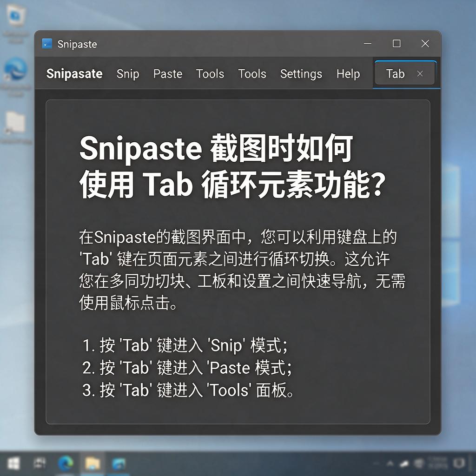Open the Tools menu beside Paste
Viewport: 476px width, 476px height.
pyautogui.click(x=210, y=74)
